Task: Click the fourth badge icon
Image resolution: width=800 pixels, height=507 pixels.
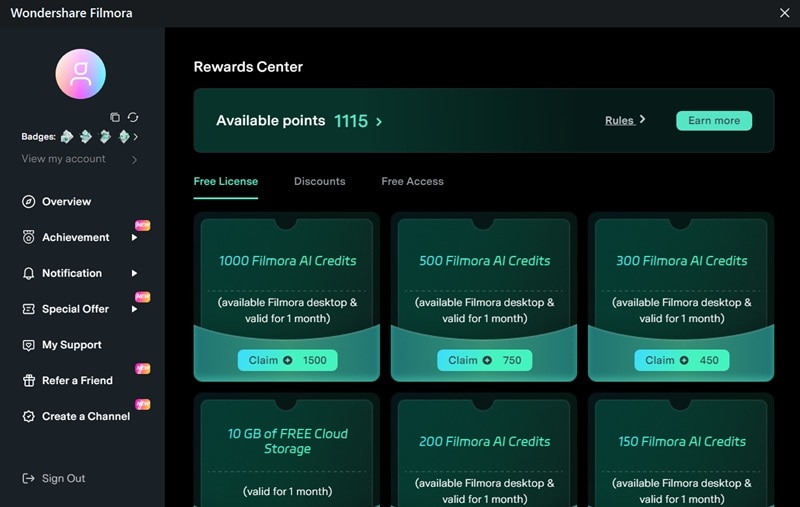Action: (123, 137)
